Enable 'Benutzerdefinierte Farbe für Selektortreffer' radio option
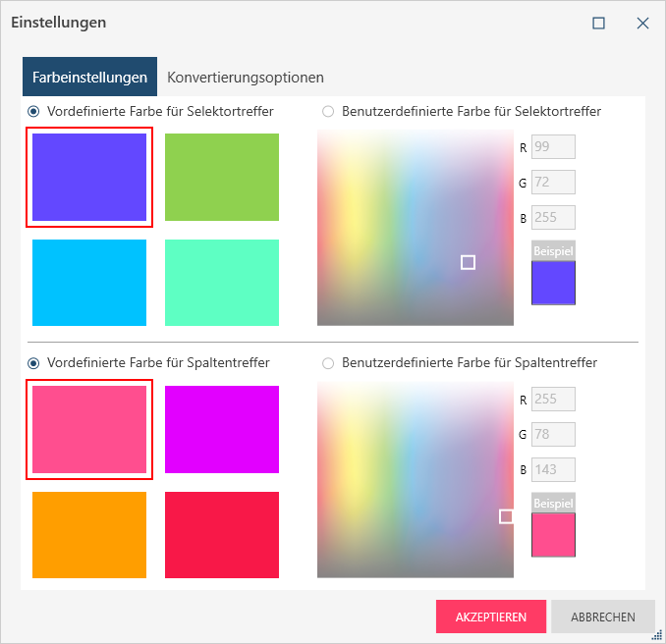The width and height of the screenshot is (666, 644). [x=328, y=112]
